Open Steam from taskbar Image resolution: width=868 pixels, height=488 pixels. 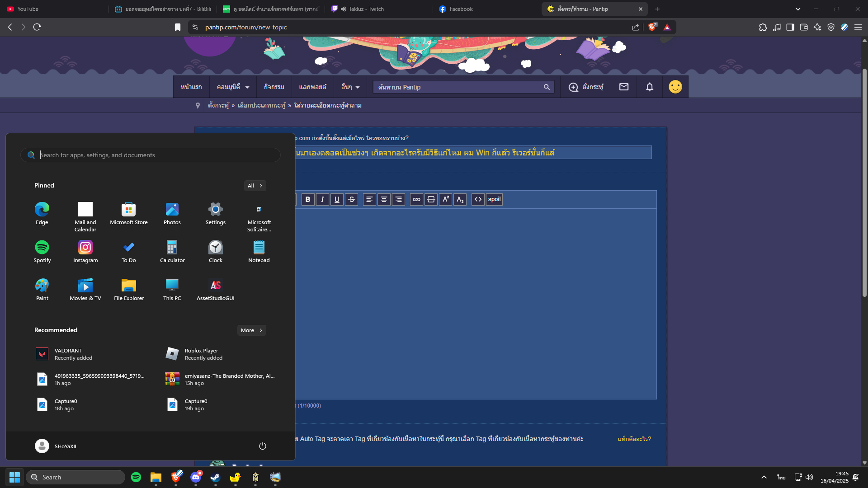click(x=216, y=477)
